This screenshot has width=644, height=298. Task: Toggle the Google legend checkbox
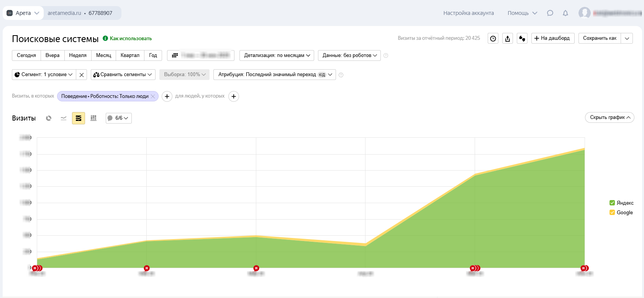(x=612, y=212)
